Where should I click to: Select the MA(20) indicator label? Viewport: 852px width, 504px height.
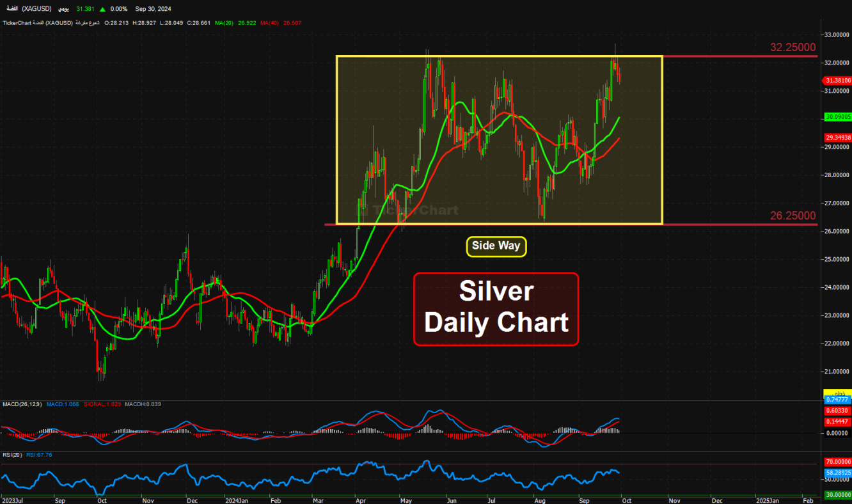coord(224,23)
